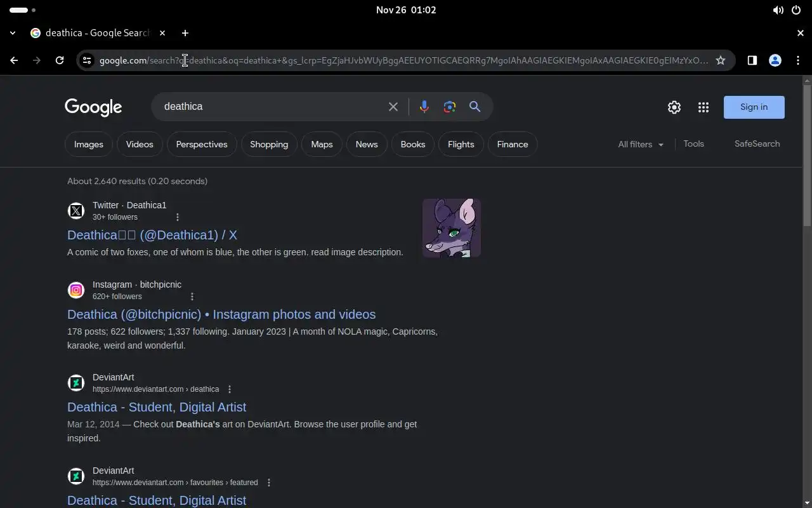Open the Deathica (@bitchpicnic) Instagram result
This screenshot has height=508, width=812.
(x=221, y=314)
